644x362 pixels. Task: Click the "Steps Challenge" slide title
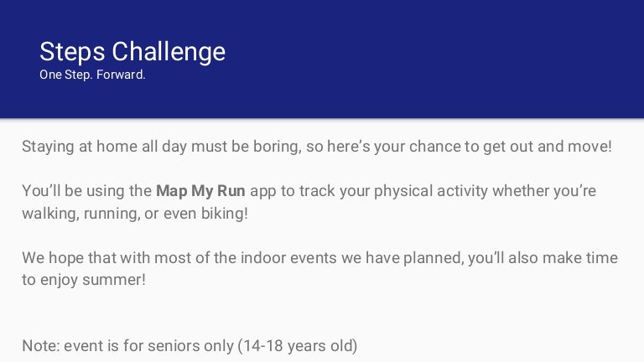point(132,52)
